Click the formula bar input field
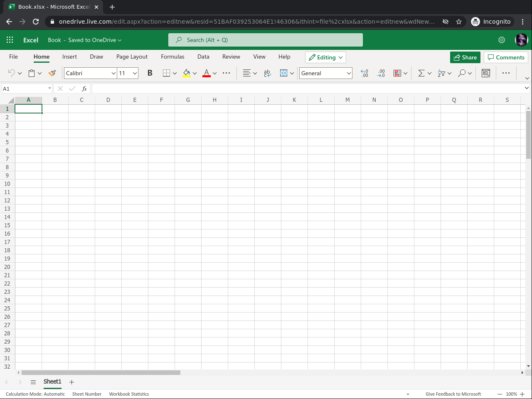The height and width of the screenshot is (399, 532). click(308, 89)
